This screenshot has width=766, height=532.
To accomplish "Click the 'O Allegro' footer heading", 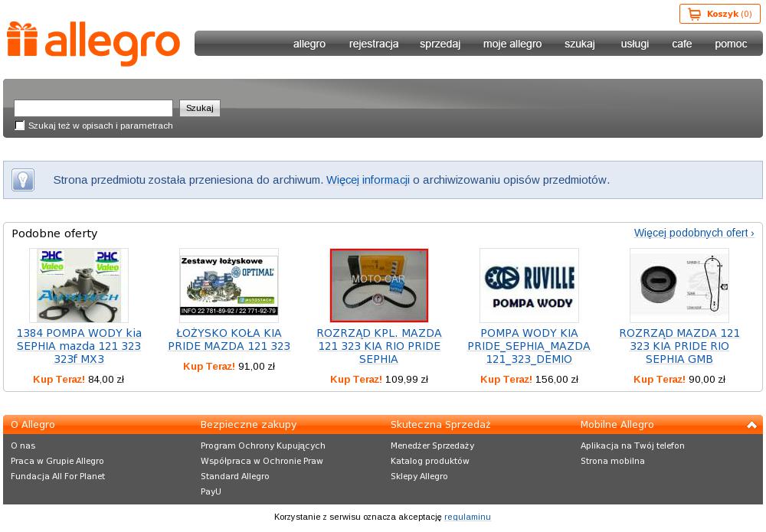I will click(x=33, y=425).
